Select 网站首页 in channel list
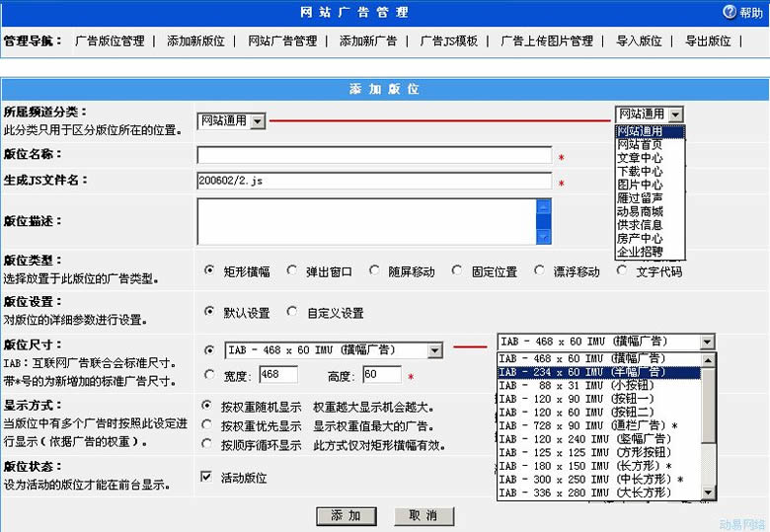This screenshot has height=532, width=770. click(x=650, y=144)
